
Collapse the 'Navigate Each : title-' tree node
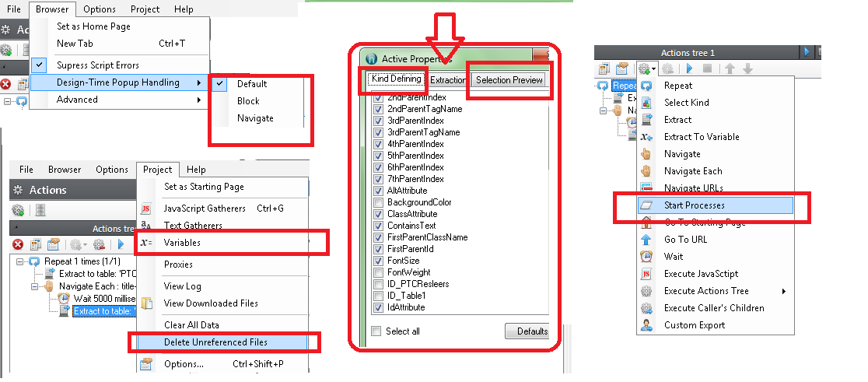pos(34,286)
